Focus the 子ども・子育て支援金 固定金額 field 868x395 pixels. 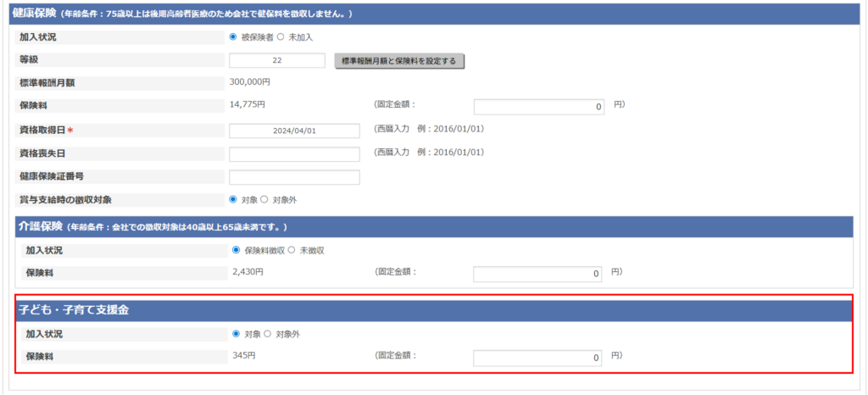tap(538, 358)
